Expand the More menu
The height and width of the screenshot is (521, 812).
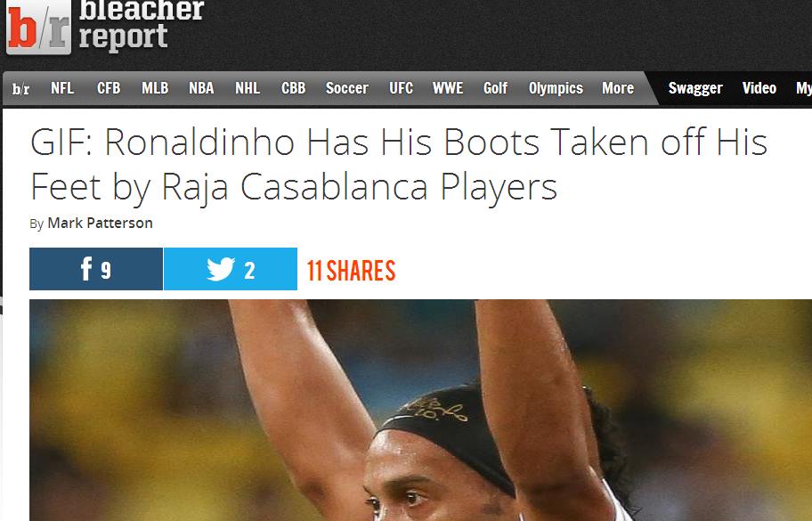pyautogui.click(x=618, y=88)
